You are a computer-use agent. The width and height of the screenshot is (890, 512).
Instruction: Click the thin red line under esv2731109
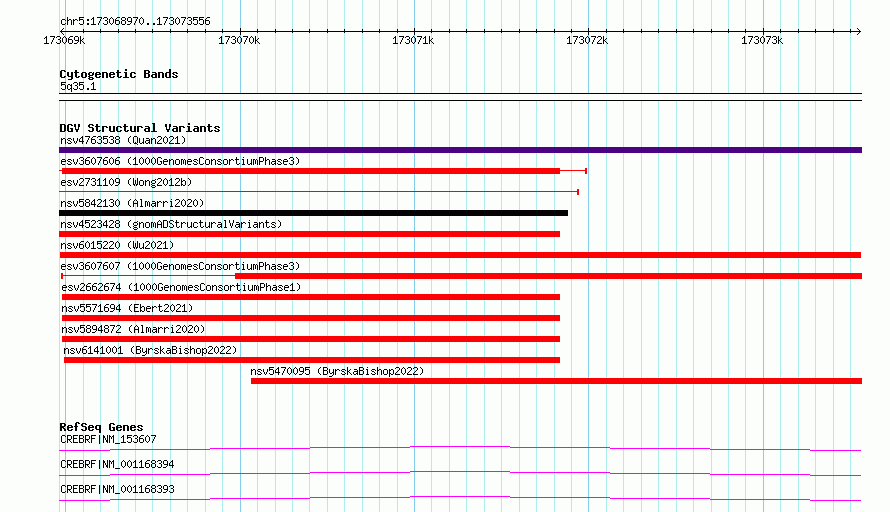point(319,192)
